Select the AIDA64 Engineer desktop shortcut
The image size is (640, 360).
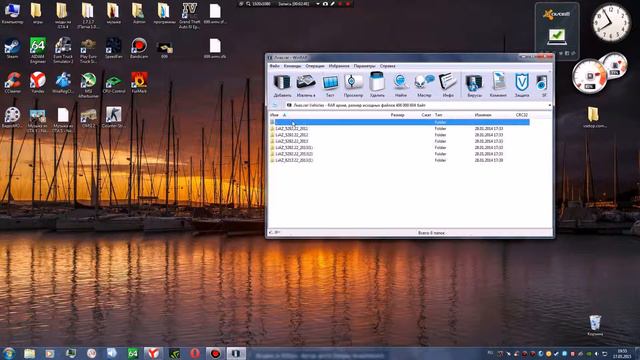[38, 50]
